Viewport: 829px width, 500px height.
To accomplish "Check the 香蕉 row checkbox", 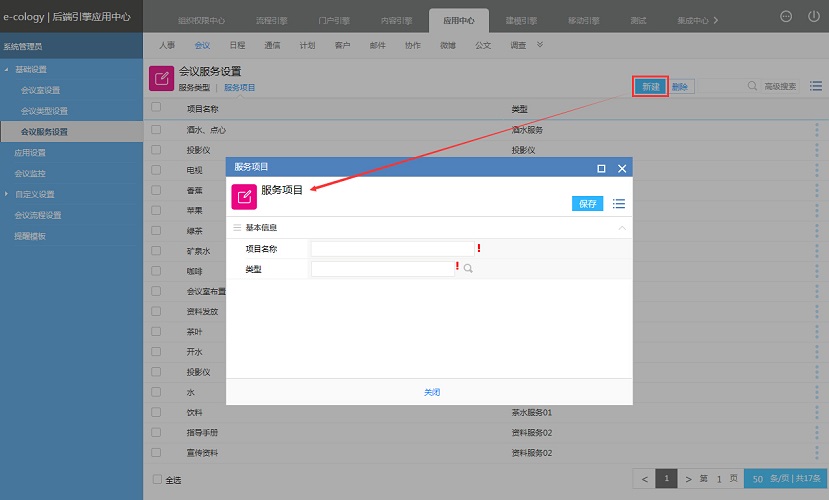I will tap(156, 190).
